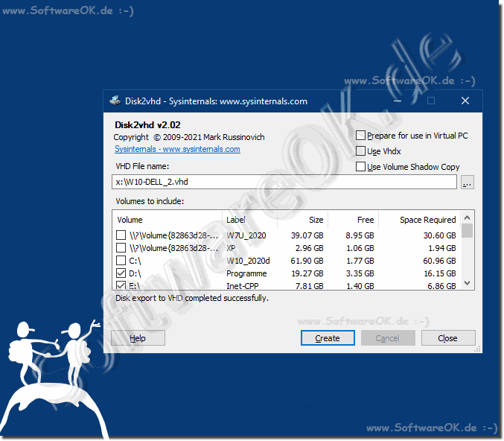Uncheck the D:\ volume checkbox
Screen dimensions: 504x441
(121, 273)
